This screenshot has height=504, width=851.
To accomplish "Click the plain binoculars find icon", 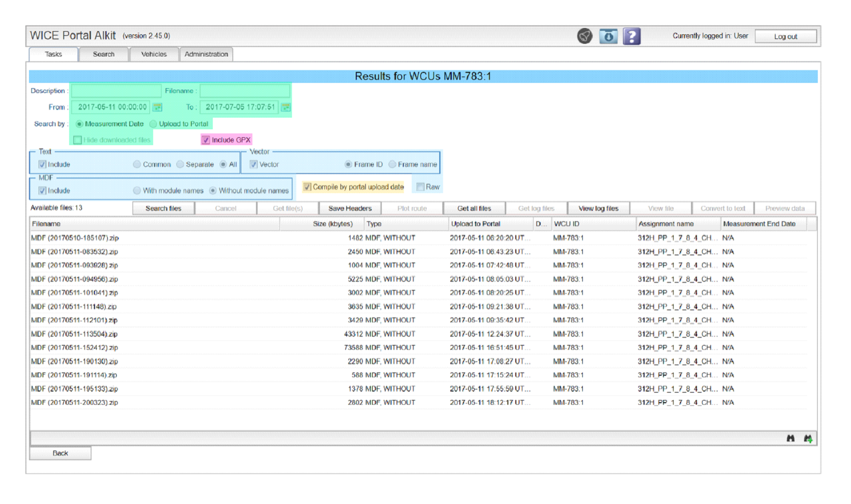I will [790, 439].
